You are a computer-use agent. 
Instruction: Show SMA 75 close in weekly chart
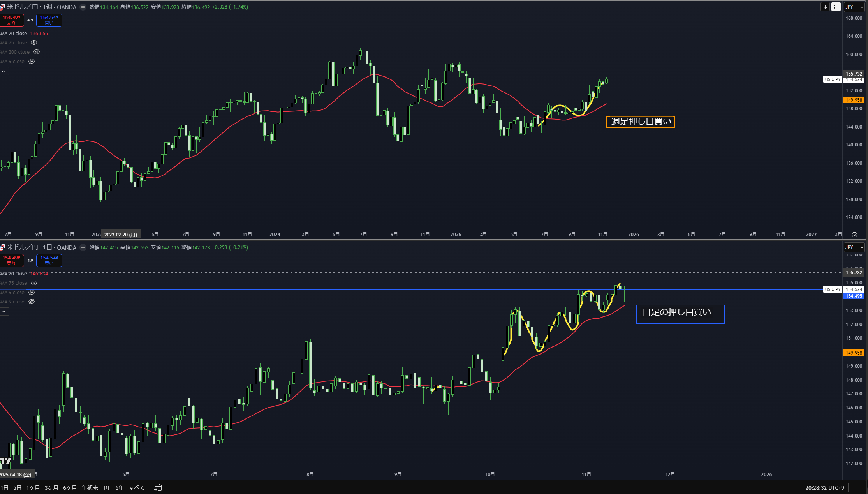[x=34, y=42]
